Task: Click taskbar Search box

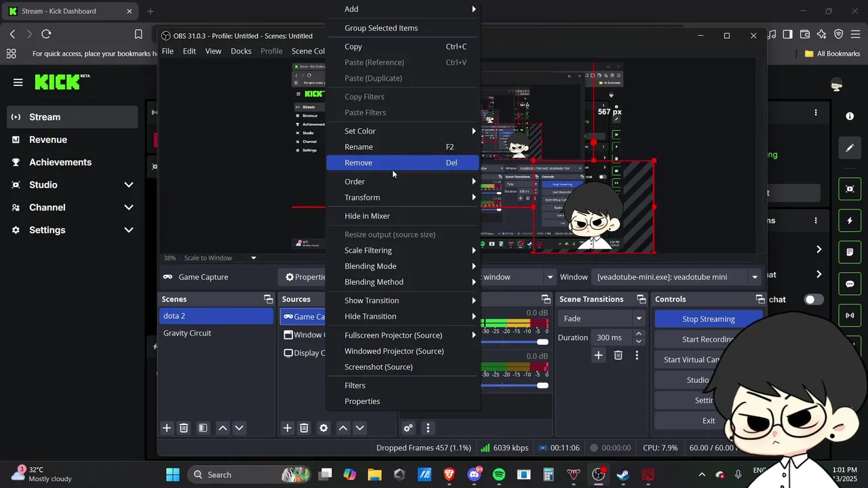Action: 249,474
